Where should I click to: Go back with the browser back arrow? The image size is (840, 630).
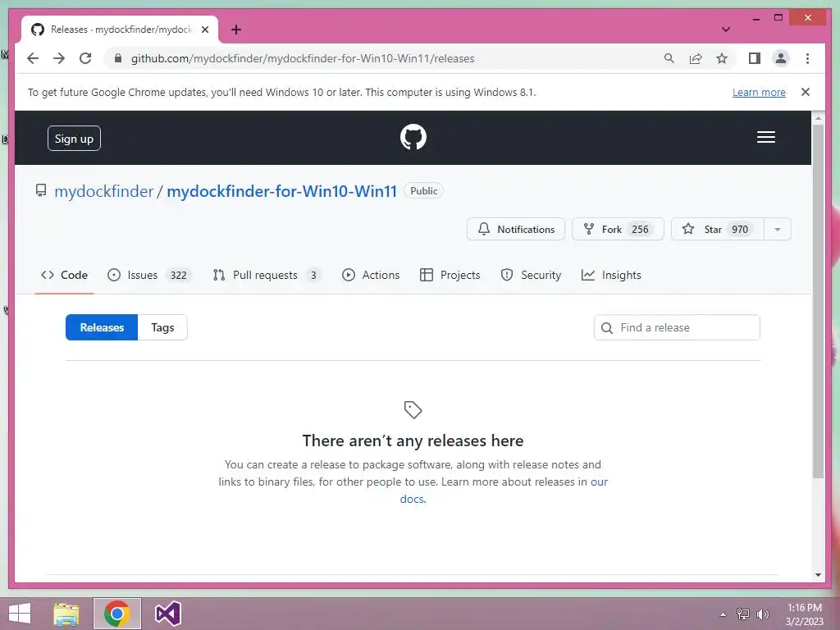point(33,58)
